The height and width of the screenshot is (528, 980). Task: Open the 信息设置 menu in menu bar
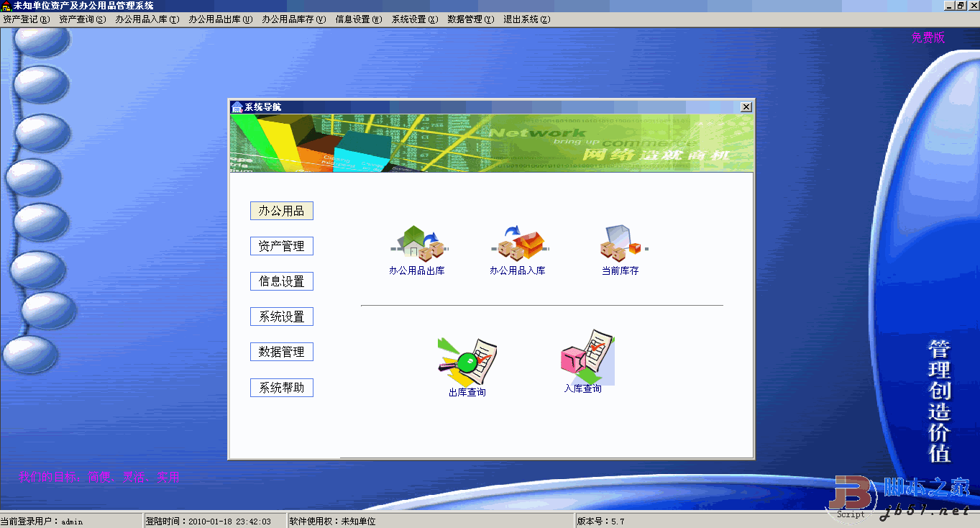coord(359,19)
